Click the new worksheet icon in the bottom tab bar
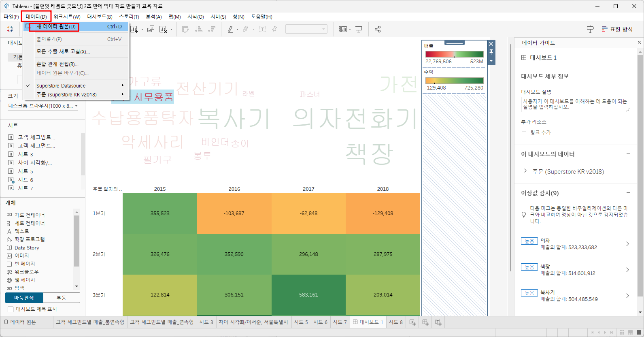The height and width of the screenshot is (337, 644). tap(412, 322)
